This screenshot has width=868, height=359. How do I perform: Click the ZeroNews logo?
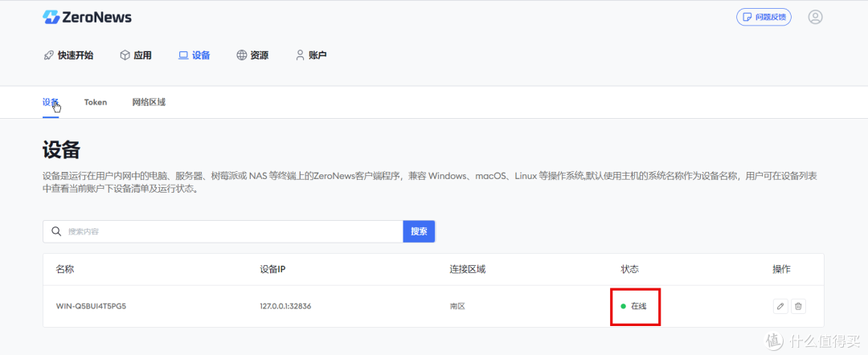point(87,17)
